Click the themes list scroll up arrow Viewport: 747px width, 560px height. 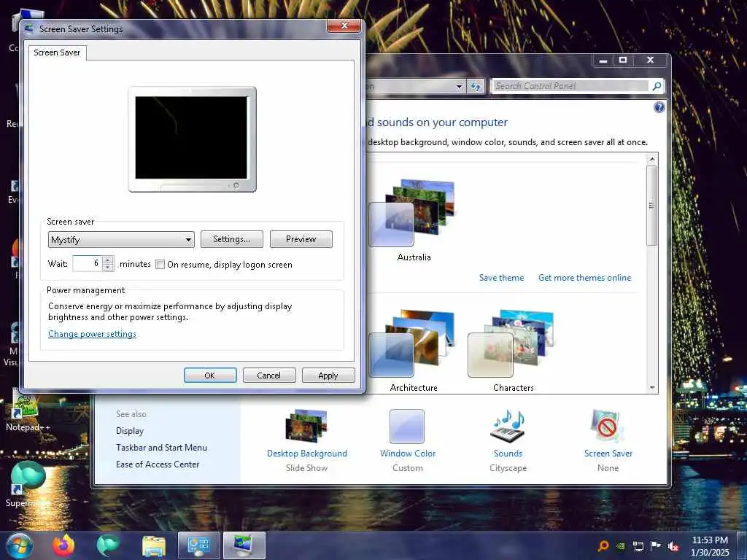click(652, 159)
